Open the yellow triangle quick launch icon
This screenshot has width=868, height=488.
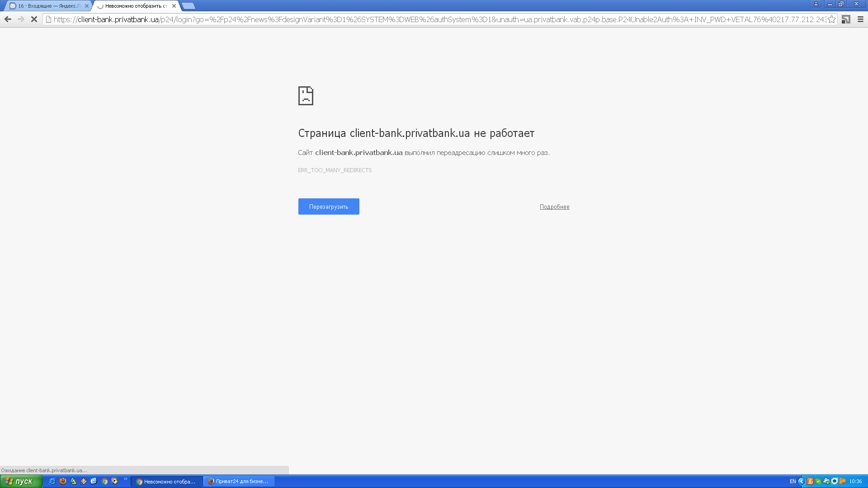pyautogui.click(x=73, y=481)
